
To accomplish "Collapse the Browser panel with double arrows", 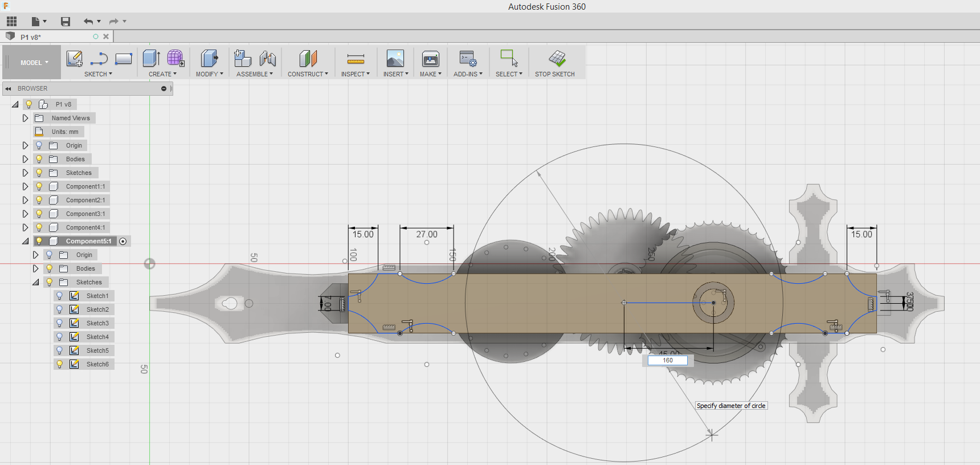I will (8, 88).
